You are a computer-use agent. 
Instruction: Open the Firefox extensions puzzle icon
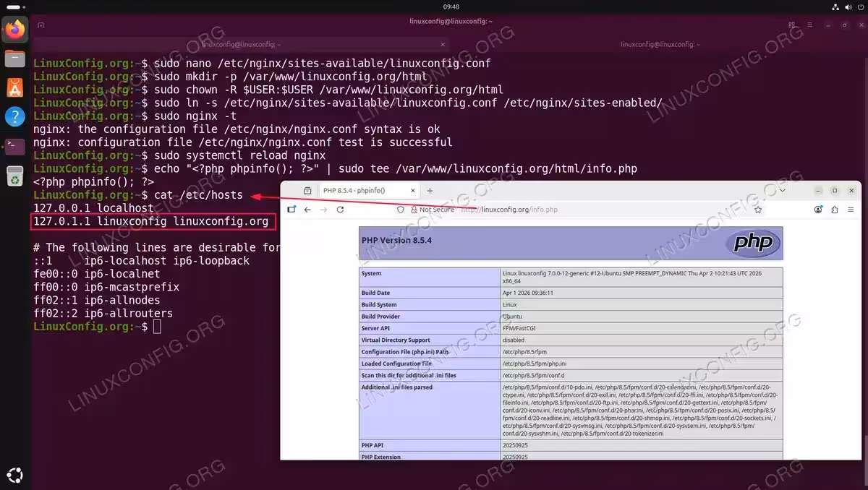(834, 210)
